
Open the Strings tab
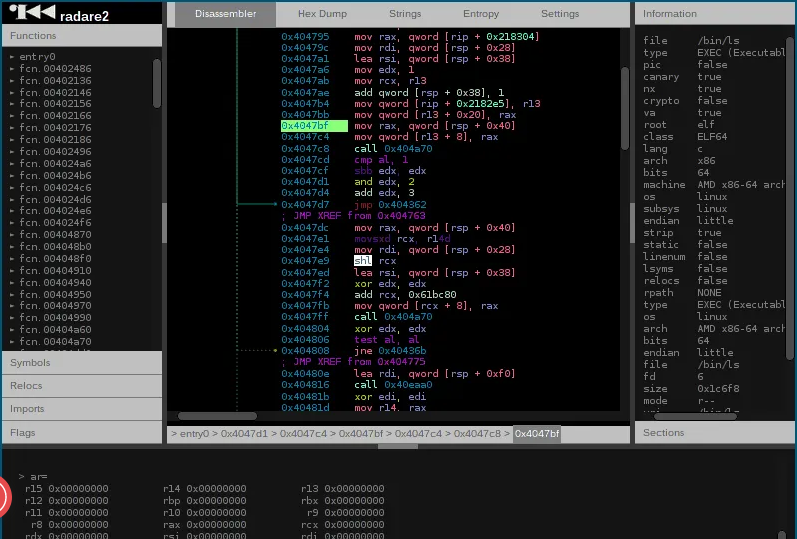405,14
